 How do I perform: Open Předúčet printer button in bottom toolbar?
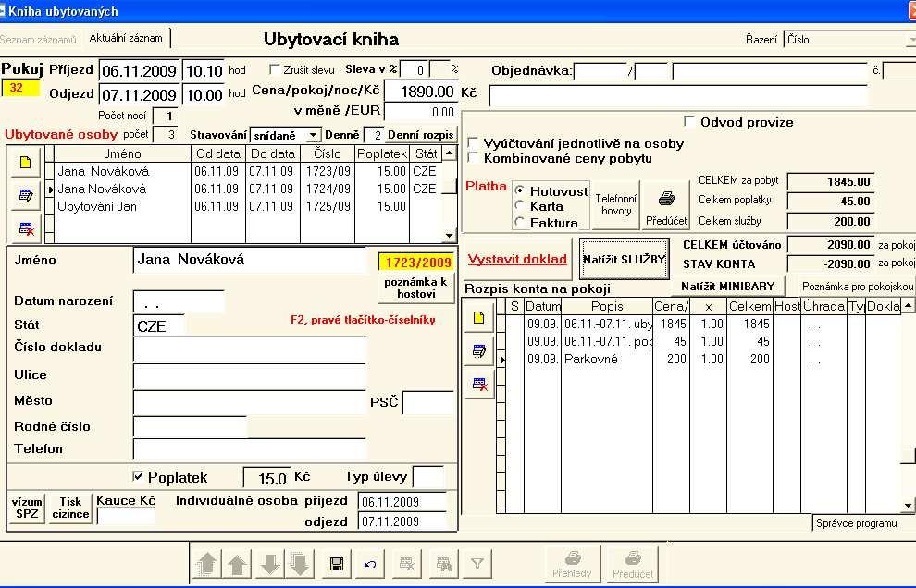tap(633, 564)
